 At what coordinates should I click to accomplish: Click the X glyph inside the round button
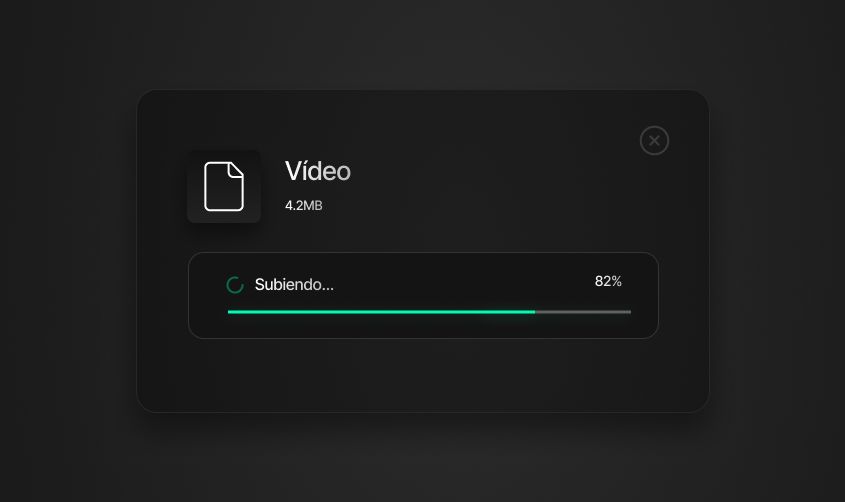click(x=654, y=141)
